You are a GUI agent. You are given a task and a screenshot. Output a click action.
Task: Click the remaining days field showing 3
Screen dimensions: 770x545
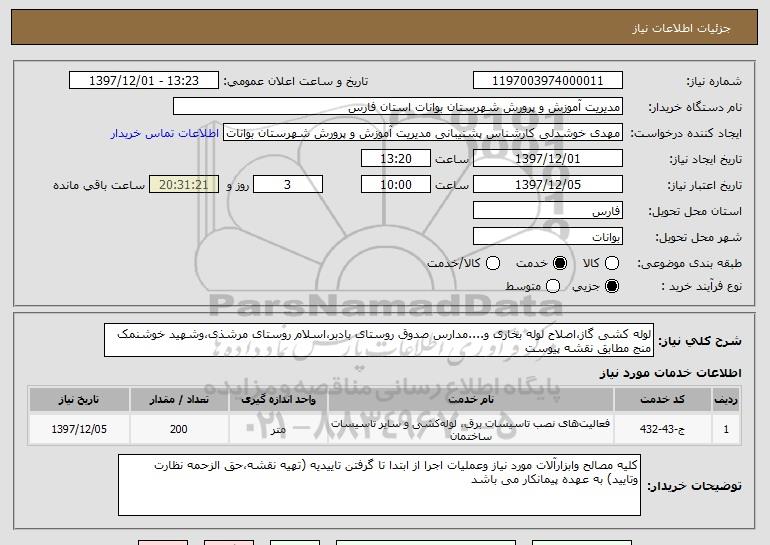pyautogui.click(x=288, y=185)
